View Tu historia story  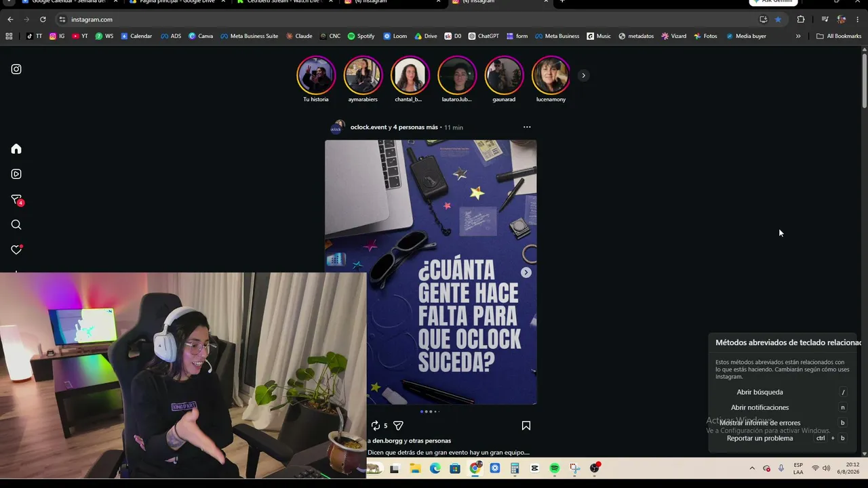tap(316, 75)
